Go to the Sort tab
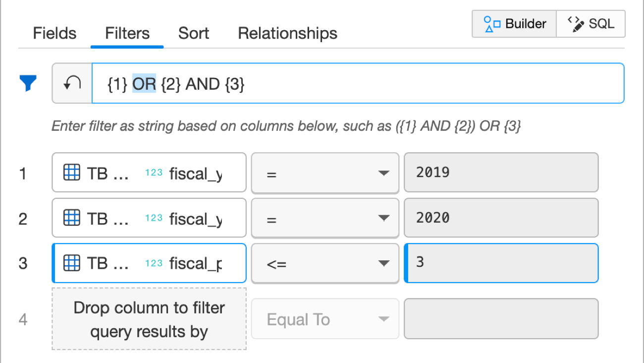Image resolution: width=644 pixels, height=363 pixels. click(x=194, y=33)
